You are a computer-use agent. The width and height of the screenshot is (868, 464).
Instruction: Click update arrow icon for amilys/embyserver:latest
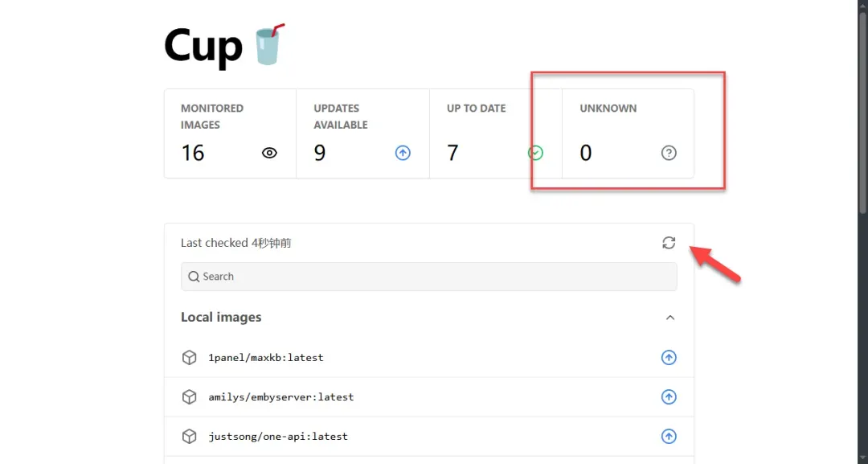tap(669, 397)
